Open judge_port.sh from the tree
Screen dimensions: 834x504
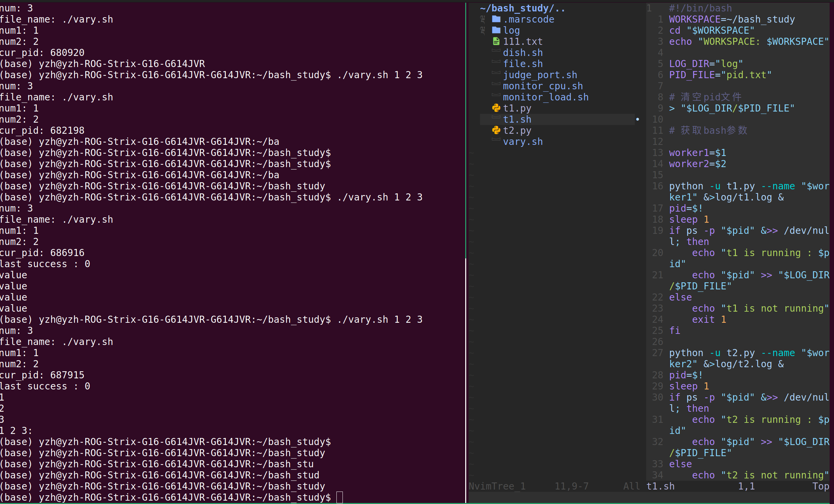tap(540, 75)
